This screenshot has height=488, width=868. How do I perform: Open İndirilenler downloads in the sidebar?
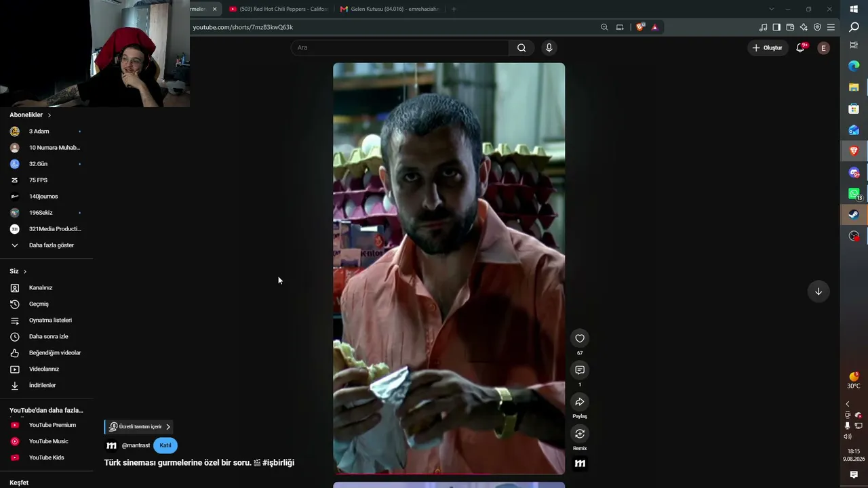42,386
